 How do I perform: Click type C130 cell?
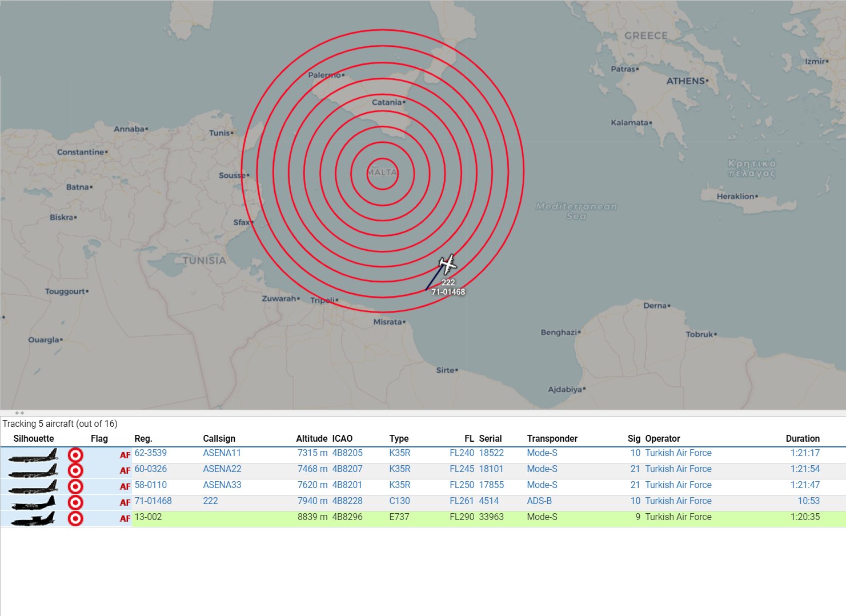400,501
